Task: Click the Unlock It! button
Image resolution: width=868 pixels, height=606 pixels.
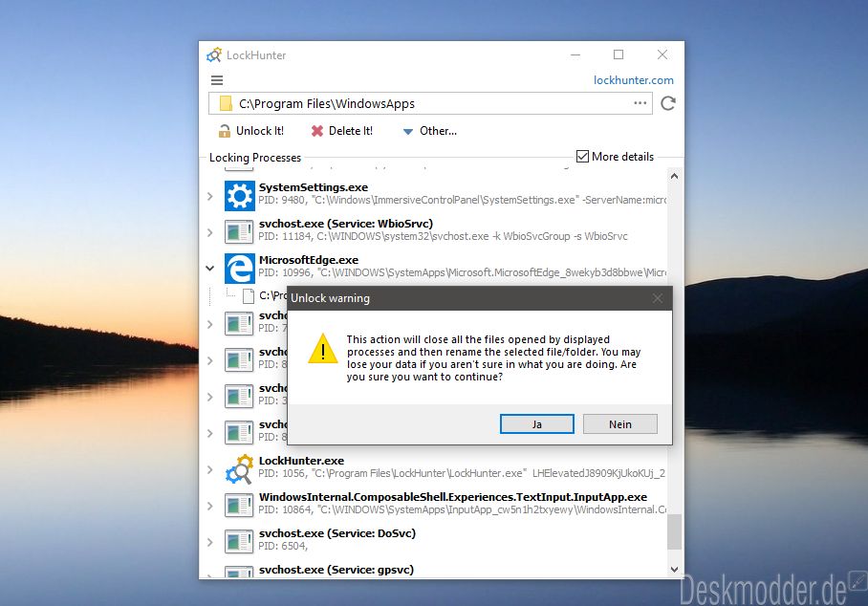Action: pyautogui.click(x=250, y=131)
